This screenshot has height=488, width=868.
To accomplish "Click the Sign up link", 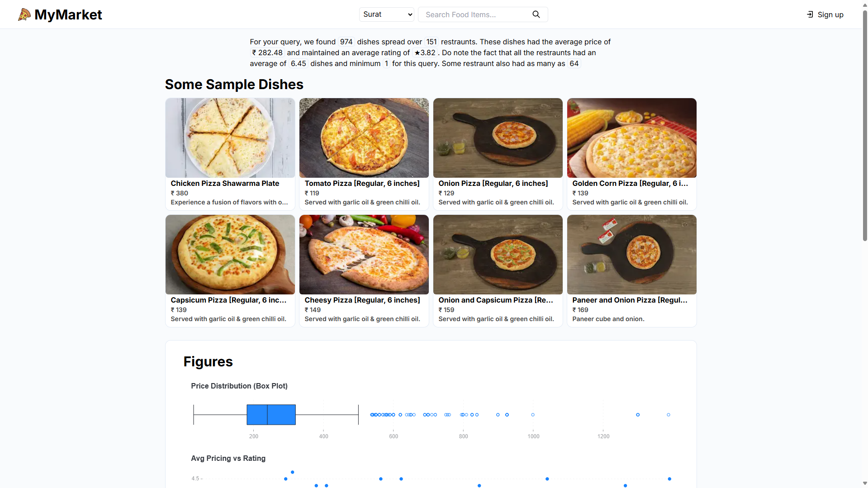I will [x=830, y=14].
